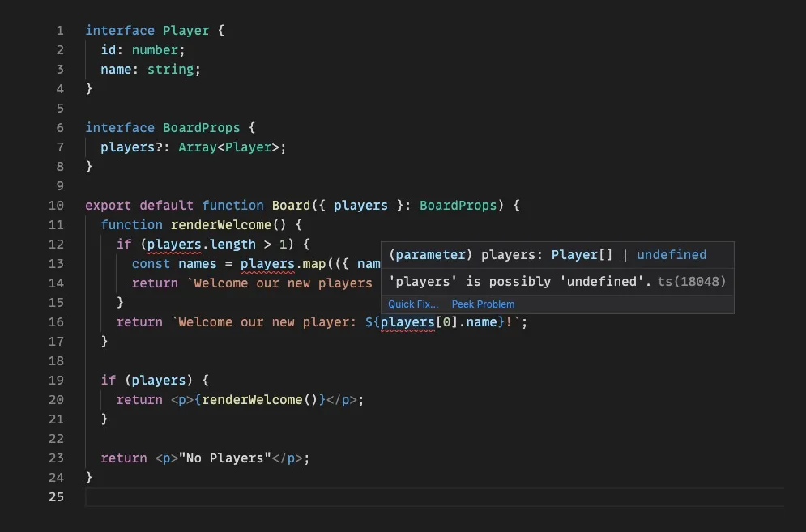Click 'number' type on line 2
This screenshot has height=532, width=806.
click(155, 50)
